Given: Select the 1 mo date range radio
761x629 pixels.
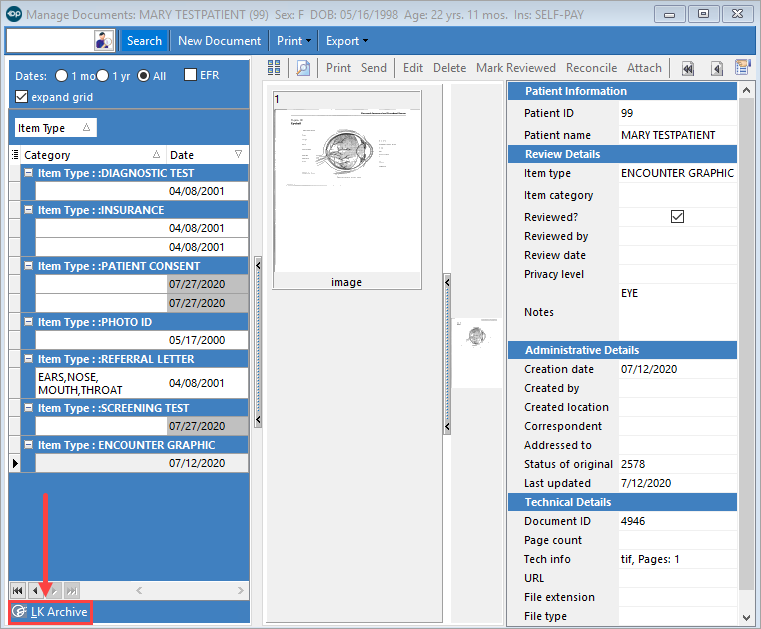Looking at the screenshot, I should pyautogui.click(x=61, y=76).
